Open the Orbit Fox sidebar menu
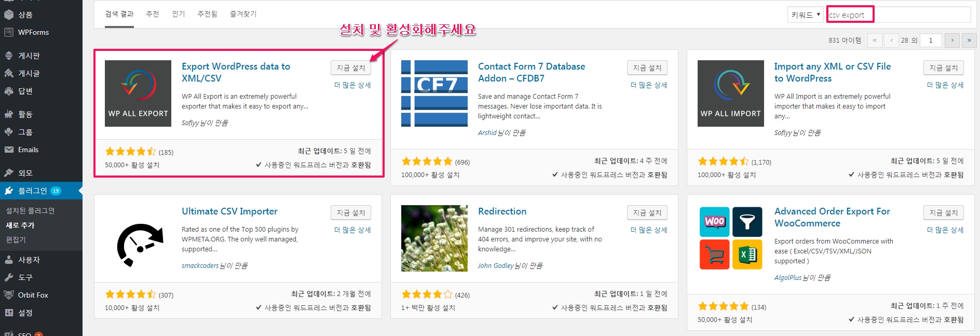 click(x=33, y=295)
